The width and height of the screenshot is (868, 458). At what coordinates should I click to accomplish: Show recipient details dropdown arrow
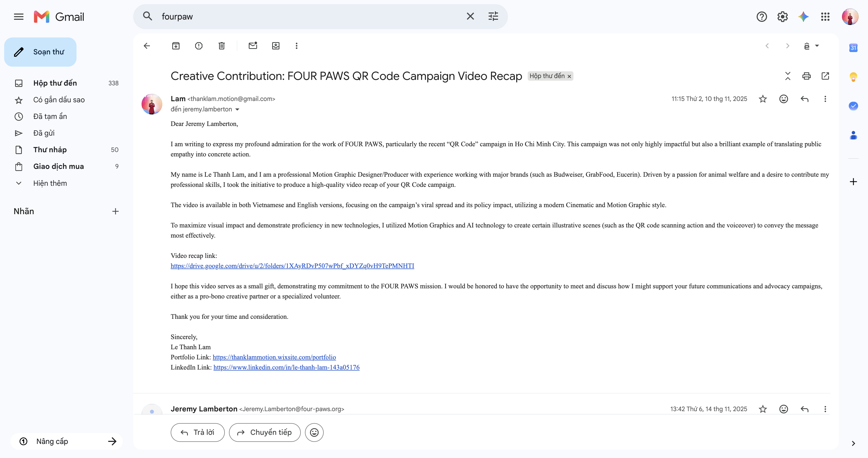(237, 109)
